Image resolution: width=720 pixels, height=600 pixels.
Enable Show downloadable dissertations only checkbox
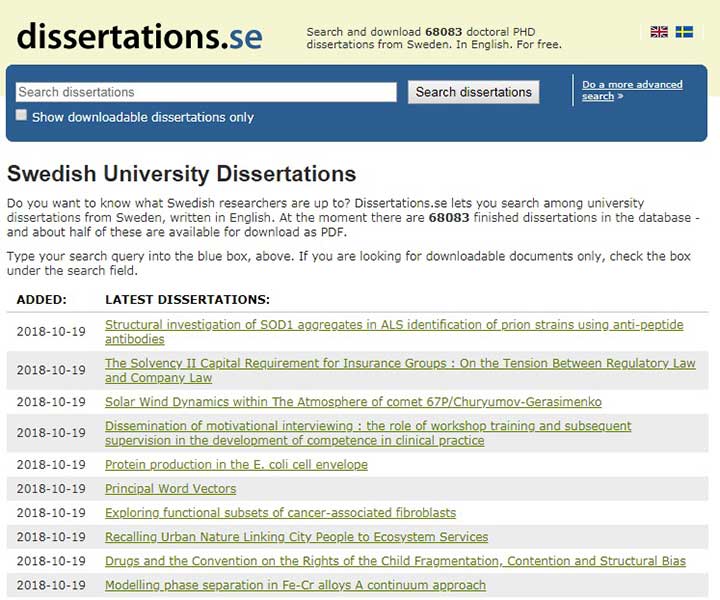pyautogui.click(x=21, y=115)
